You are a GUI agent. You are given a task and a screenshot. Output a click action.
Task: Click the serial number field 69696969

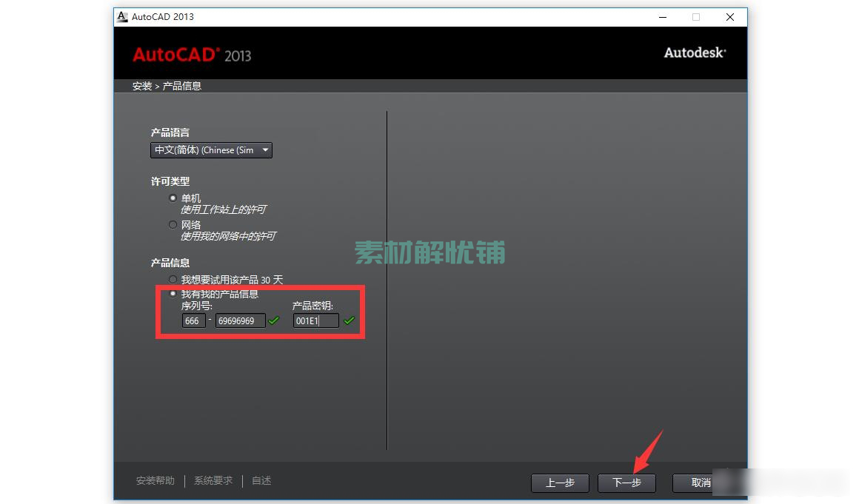(x=241, y=320)
